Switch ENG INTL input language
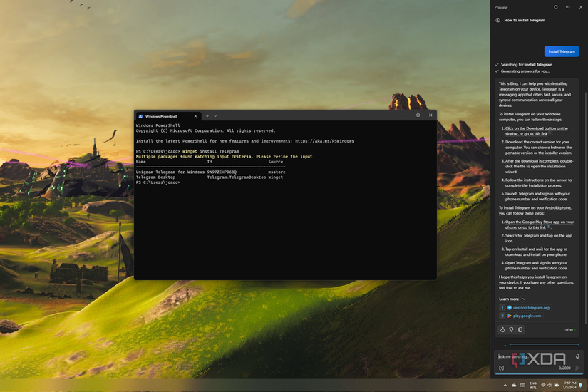The image size is (588, 392). click(x=533, y=386)
